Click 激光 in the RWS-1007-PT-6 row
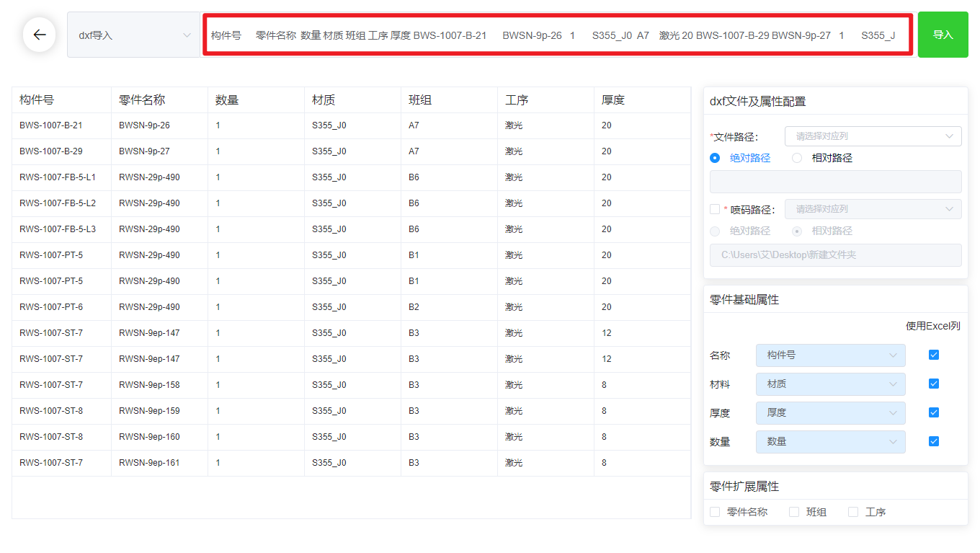980x553 pixels. (545, 307)
